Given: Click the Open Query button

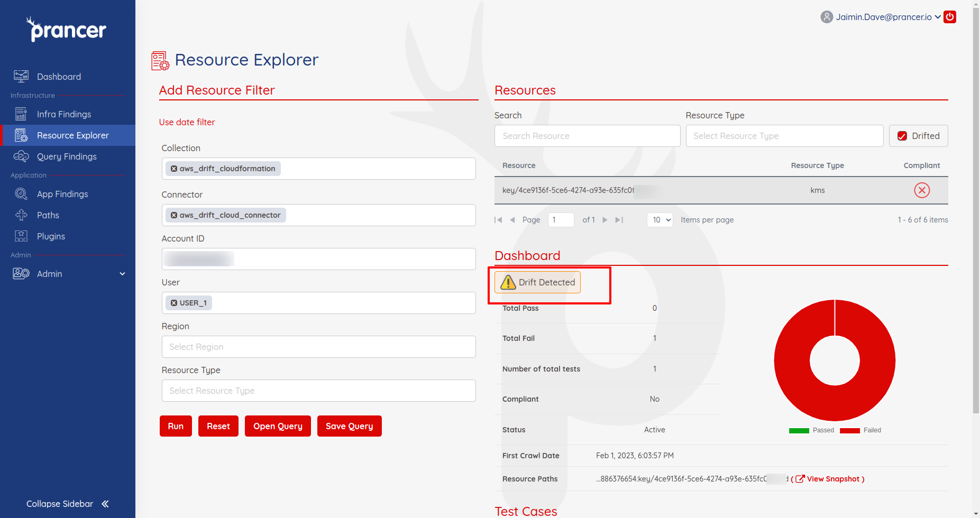Looking at the screenshot, I should (278, 426).
